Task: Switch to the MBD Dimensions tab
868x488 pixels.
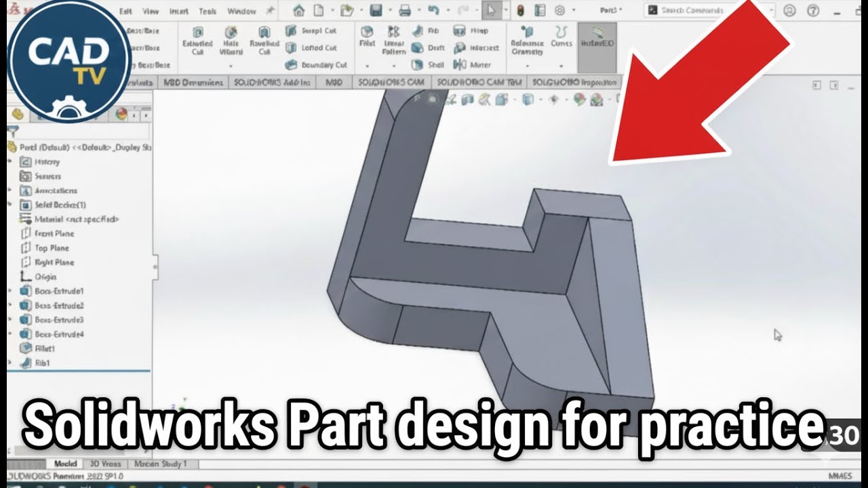Action: [x=194, y=82]
